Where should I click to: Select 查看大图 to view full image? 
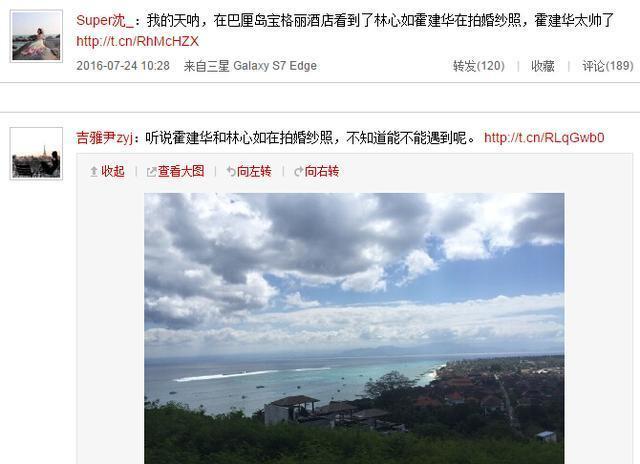tap(181, 171)
